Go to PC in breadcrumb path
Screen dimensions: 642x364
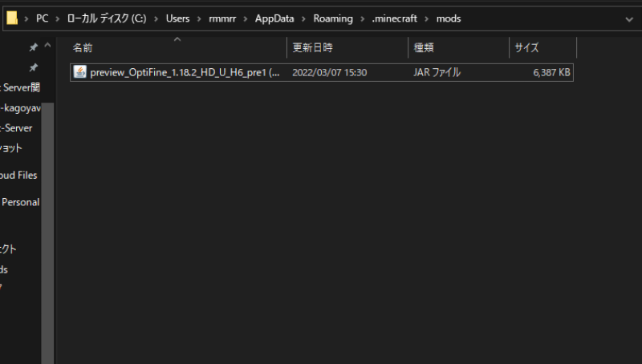43,18
